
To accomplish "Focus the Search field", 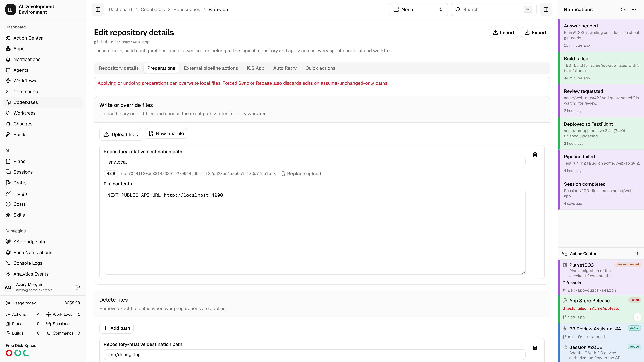I will coord(494,10).
